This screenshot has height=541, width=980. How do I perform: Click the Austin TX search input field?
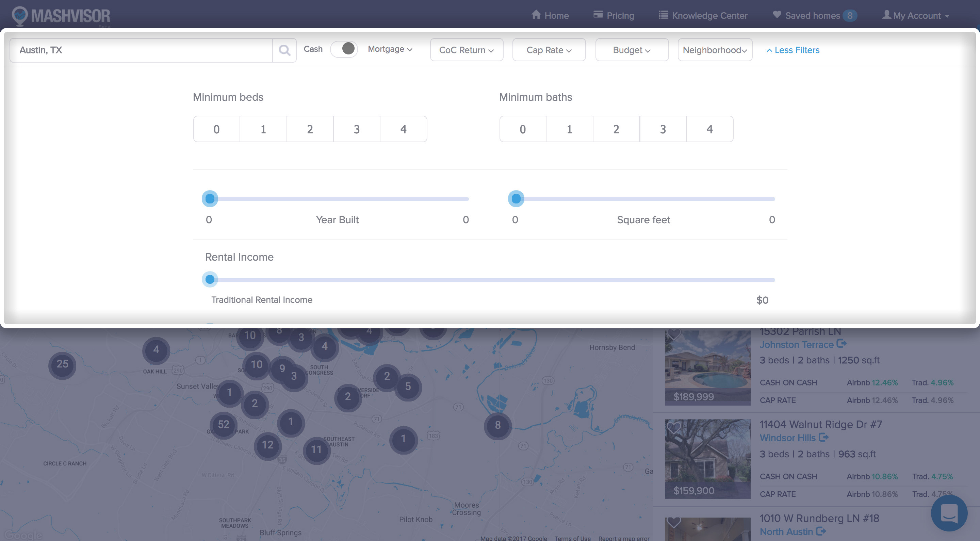[x=141, y=49]
